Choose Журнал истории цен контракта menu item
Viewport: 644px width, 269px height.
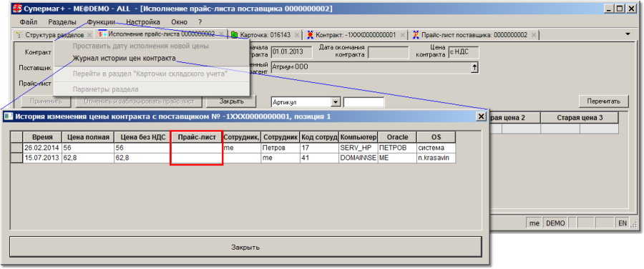pos(124,59)
